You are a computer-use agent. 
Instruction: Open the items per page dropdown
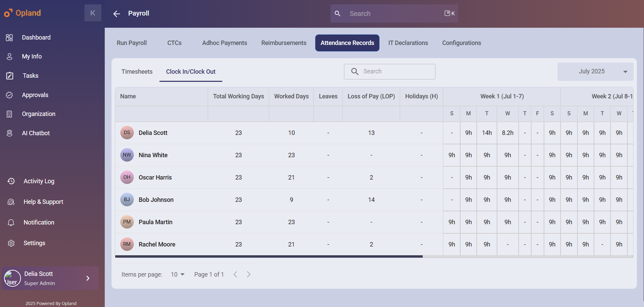(178, 275)
